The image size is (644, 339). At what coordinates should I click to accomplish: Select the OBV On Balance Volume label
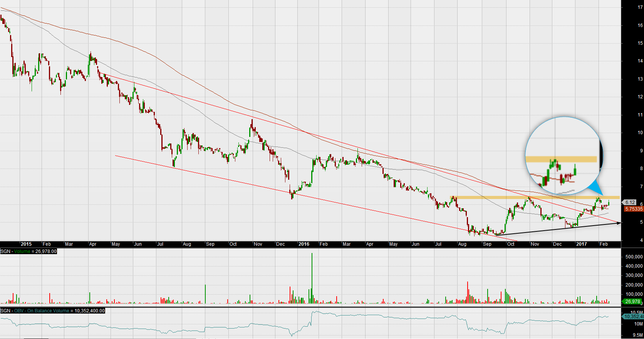[52, 311]
